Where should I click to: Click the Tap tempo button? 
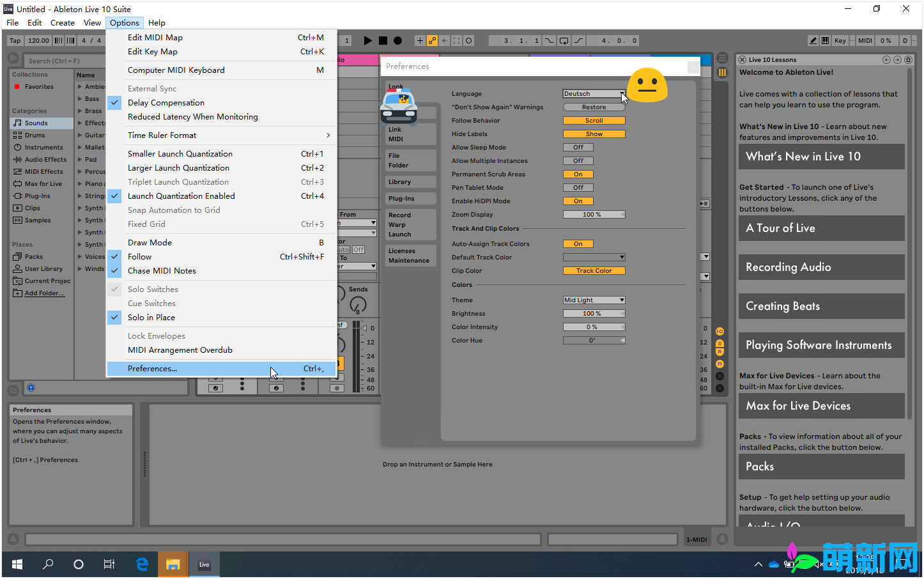15,40
